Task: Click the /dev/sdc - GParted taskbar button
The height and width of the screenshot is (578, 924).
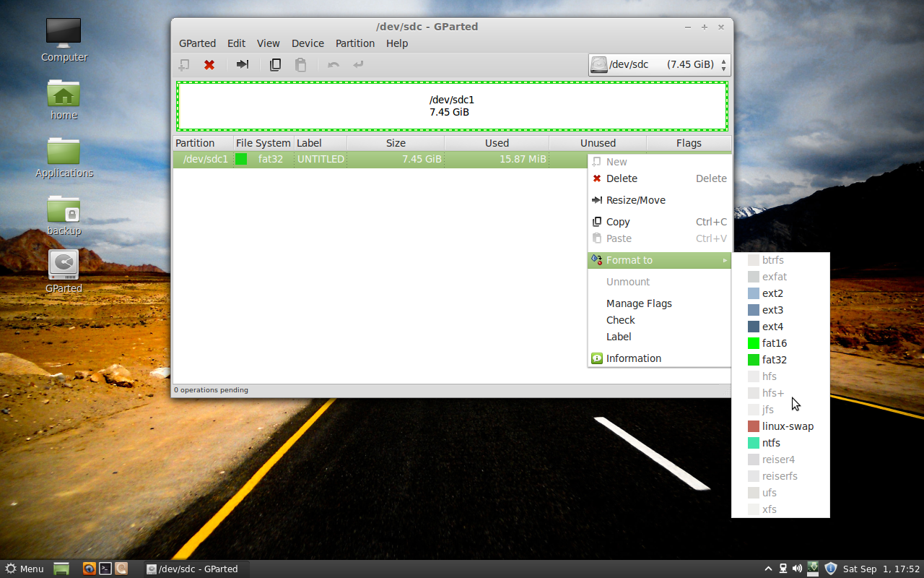Action: click(196, 569)
